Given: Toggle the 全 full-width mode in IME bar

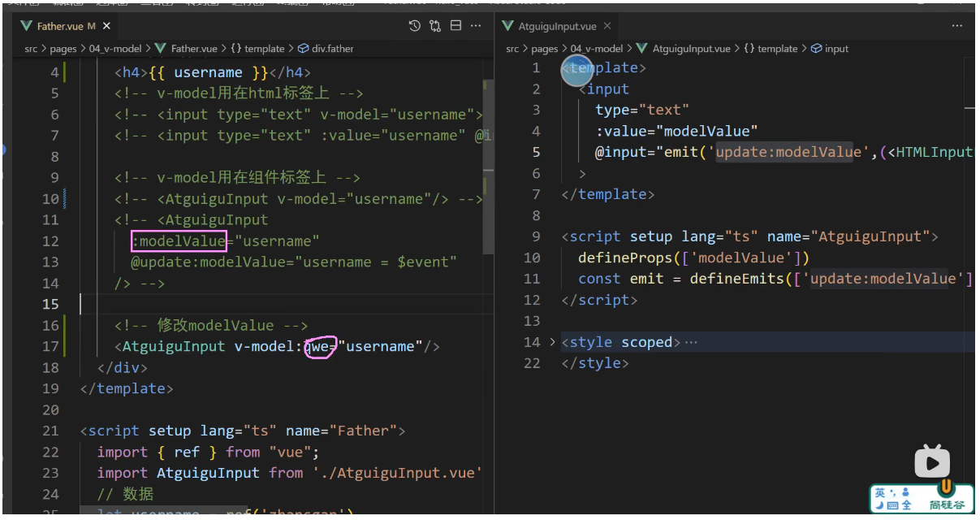Looking at the screenshot, I should (x=906, y=505).
